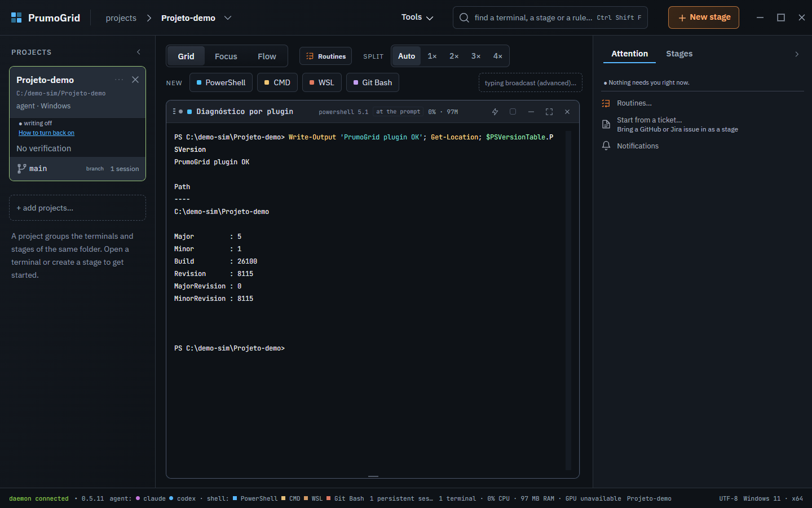Open the three-dot menu on Projeto-demo card
The height and width of the screenshot is (508, 812).
tap(119, 80)
